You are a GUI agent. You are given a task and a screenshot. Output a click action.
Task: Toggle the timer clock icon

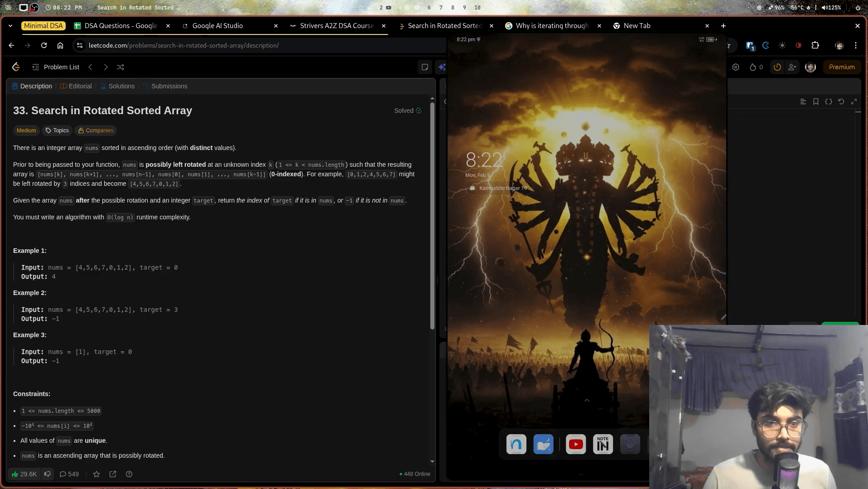click(x=777, y=67)
